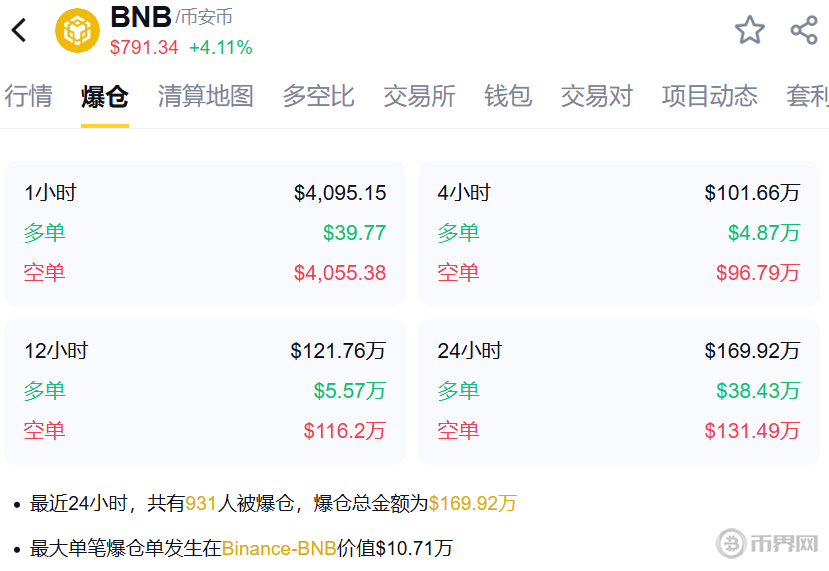Select the 爆仓 tab
This screenshot has height=571, width=829.
[105, 96]
